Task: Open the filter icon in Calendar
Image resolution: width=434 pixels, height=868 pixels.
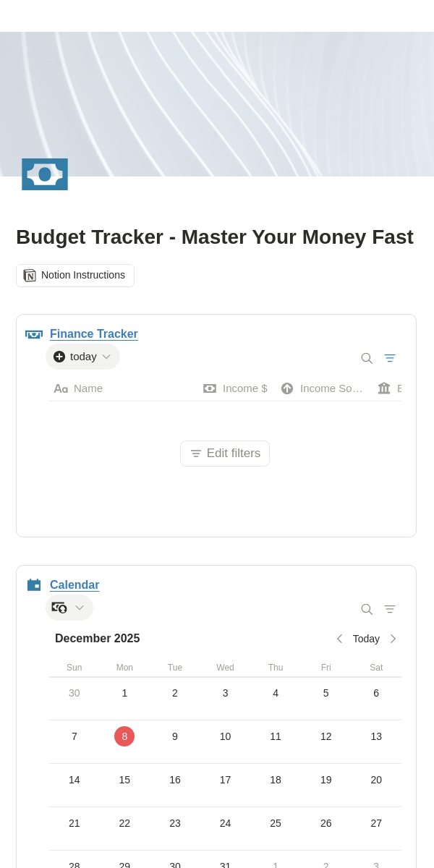Action: click(x=390, y=609)
